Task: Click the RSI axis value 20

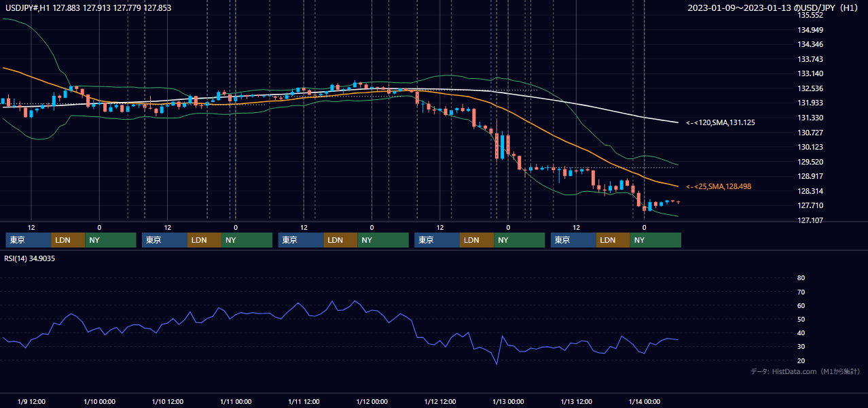Action: 801,360
